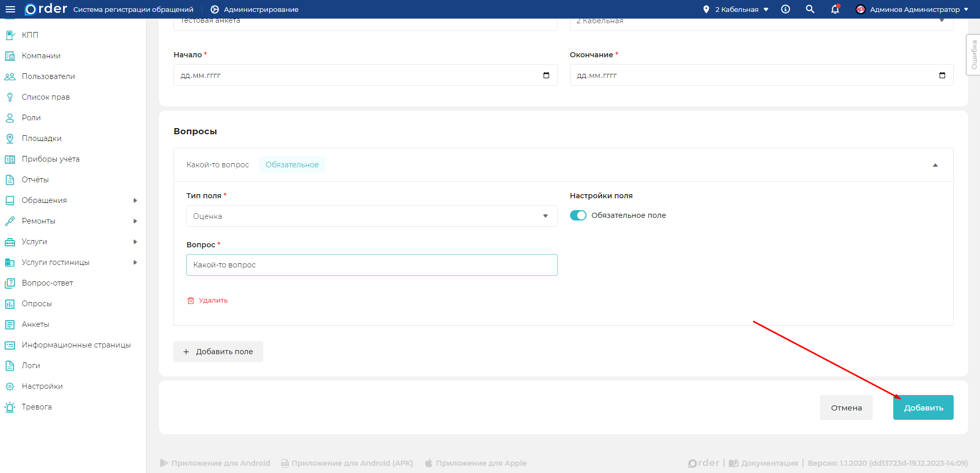
Task: Click calendar icon in Окончание field
Action: click(942, 75)
